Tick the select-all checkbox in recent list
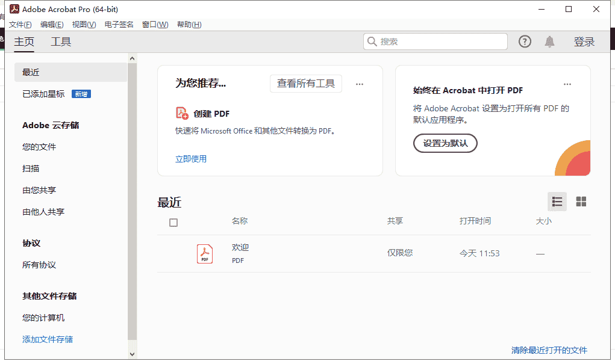 point(173,223)
